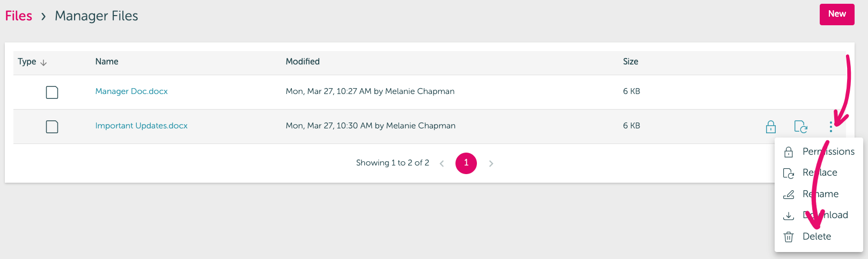Screen dimensions: 868x259
Task: Open Important Updates.docx file link
Action: click(142, 126)
